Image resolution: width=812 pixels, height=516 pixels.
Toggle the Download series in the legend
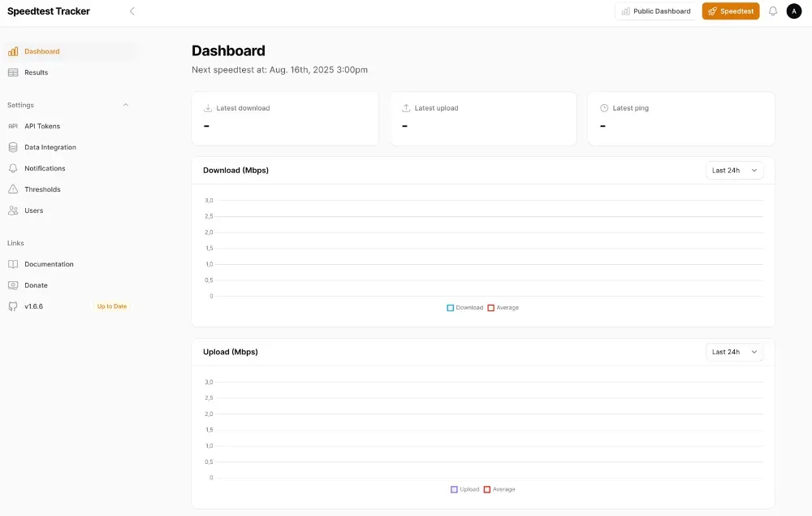tap(463, 307)
